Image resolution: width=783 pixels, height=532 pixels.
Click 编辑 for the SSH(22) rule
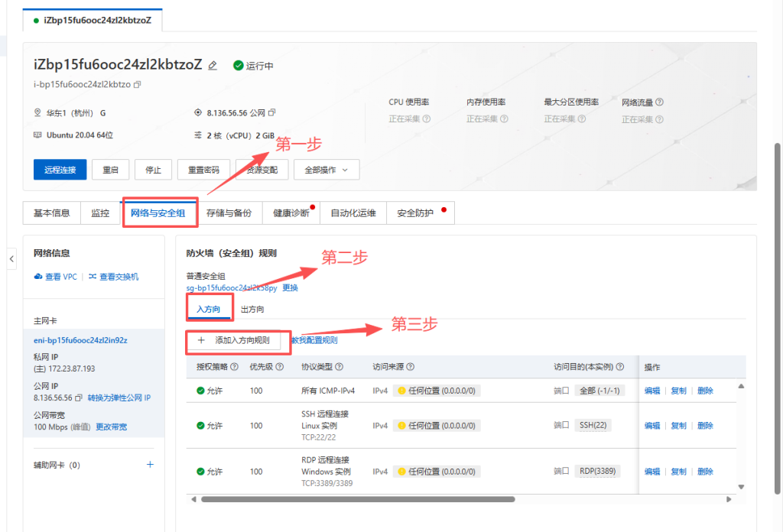[x=651, y=426]
